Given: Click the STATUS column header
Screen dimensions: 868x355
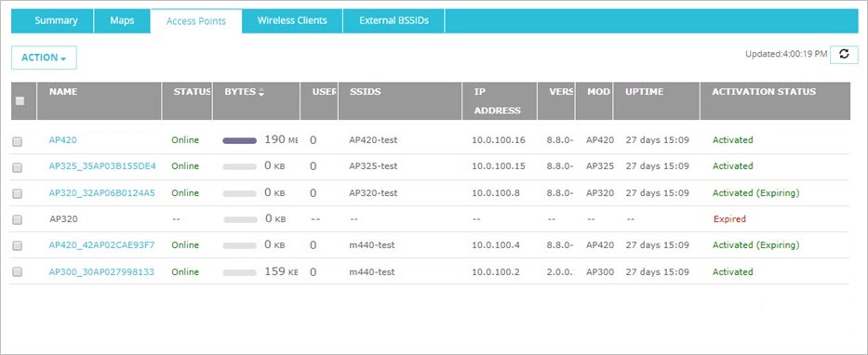Looking at the screenshot, I should [x=192, y=92].
